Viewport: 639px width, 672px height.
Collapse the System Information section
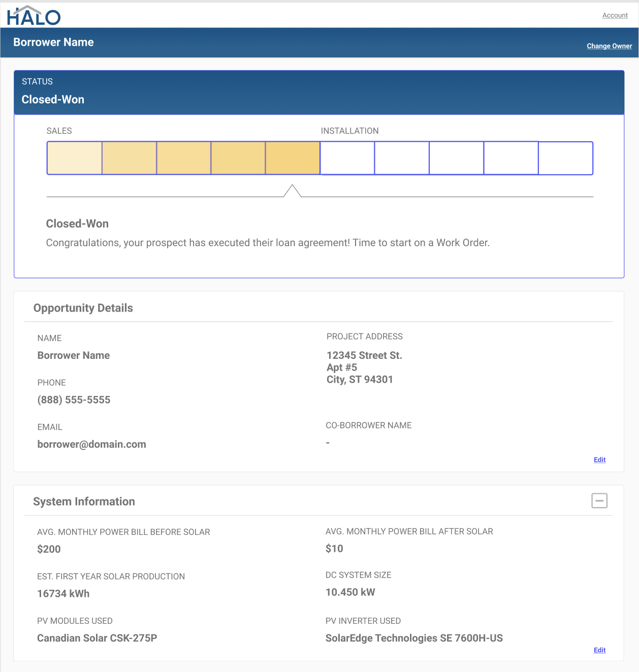(599, 501)
